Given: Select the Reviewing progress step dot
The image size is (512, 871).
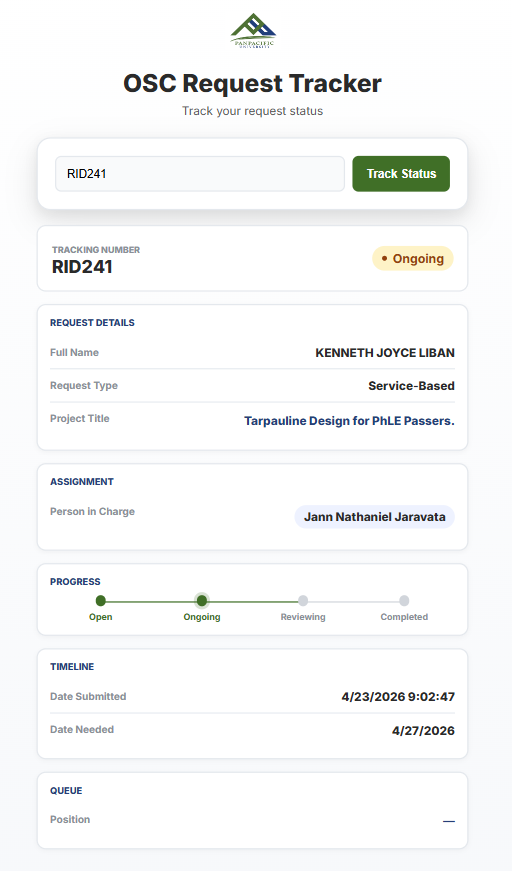Looking at the screenshot, I should pos(303,600).
